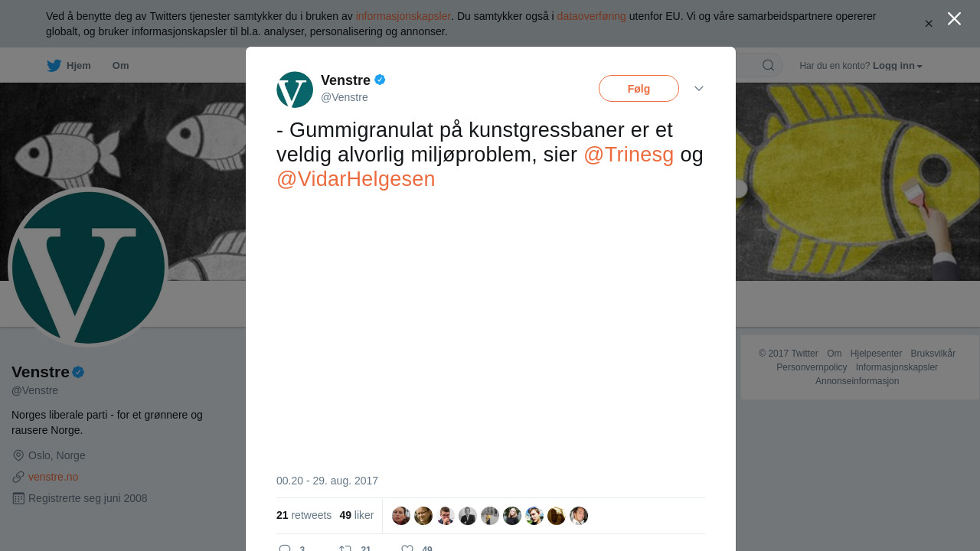Click the first liker avatar thumbnail

pyautogui.click(x=401, y=516)
